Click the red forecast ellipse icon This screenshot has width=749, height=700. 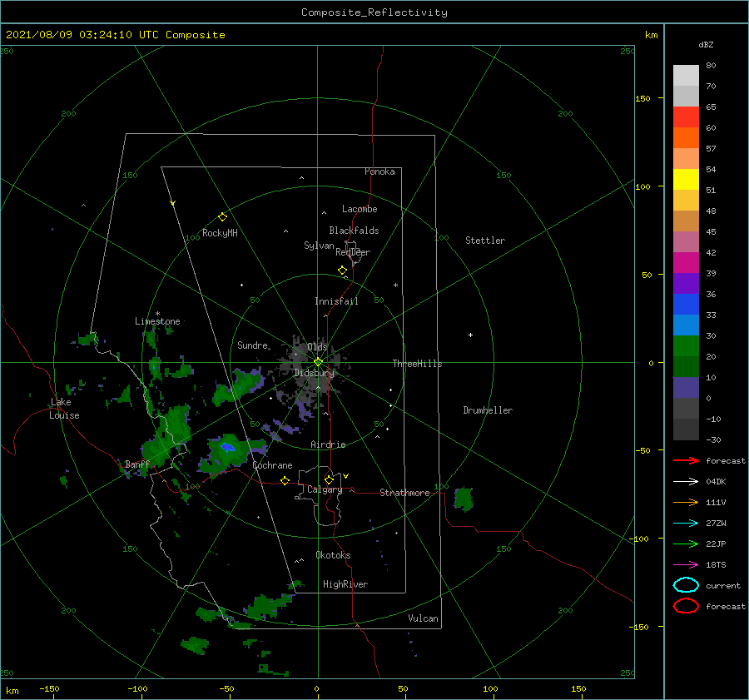(x=686, y=606)
